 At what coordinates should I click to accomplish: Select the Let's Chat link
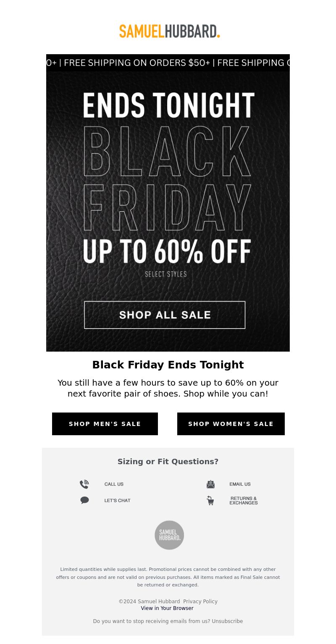point(118,500)
